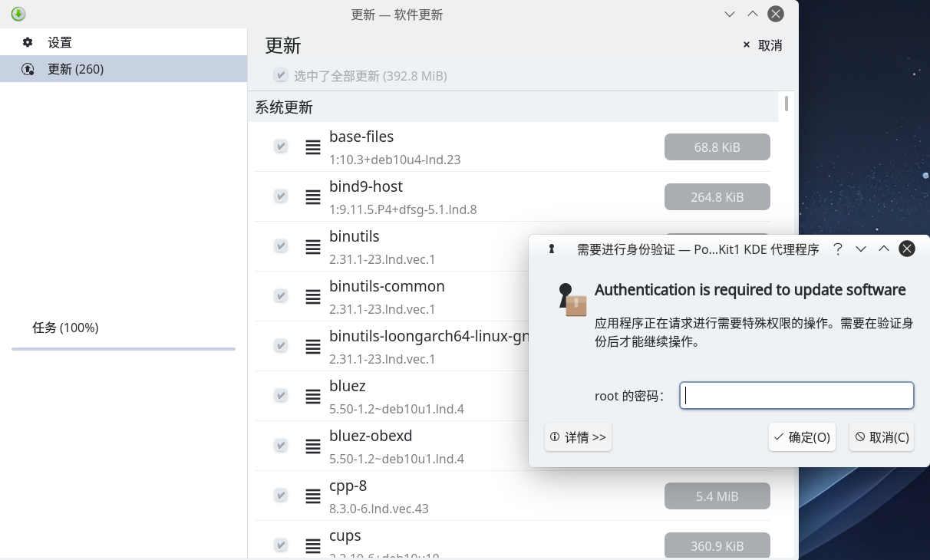Screen dimensions: 930x560
Task: Click the package icon next to bind9-host
Action: [313, 197]
